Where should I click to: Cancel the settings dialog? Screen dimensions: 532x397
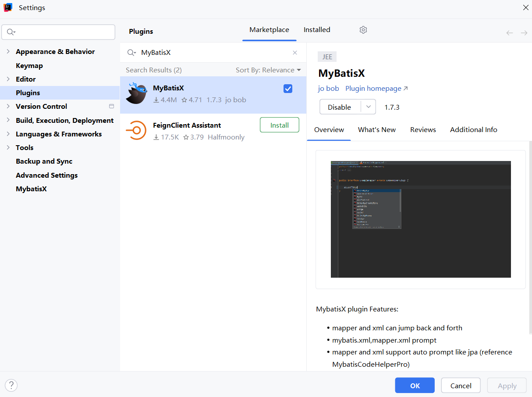click(461, 386)
